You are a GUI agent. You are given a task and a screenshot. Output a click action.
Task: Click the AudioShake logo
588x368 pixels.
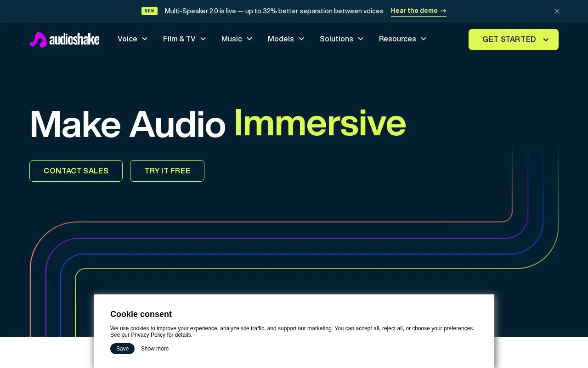tap(64, 40)
